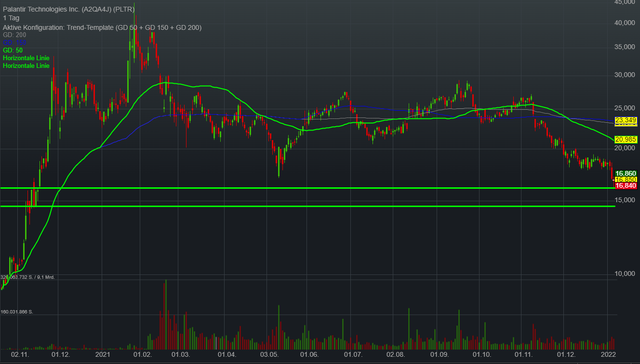
Task: Click the 35,000 price axis label
Action: point(625,47)
